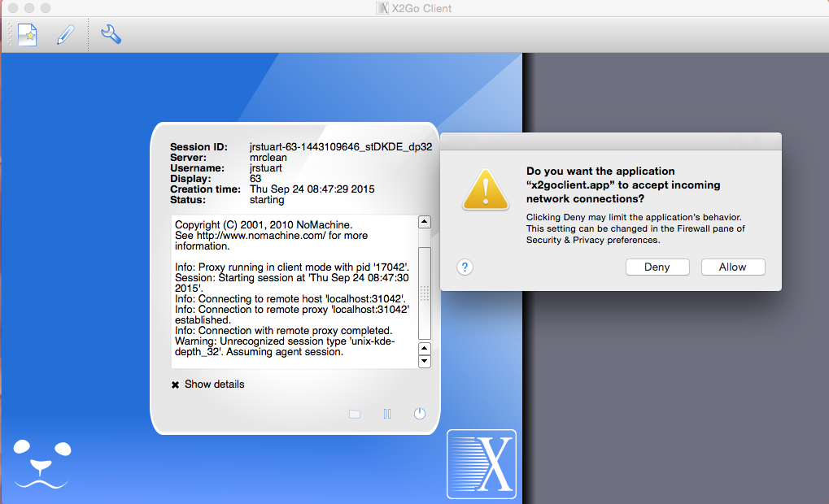Click the nomachine.com URL line in log
This screenshot has height=504, width=829.
(271, 236)
